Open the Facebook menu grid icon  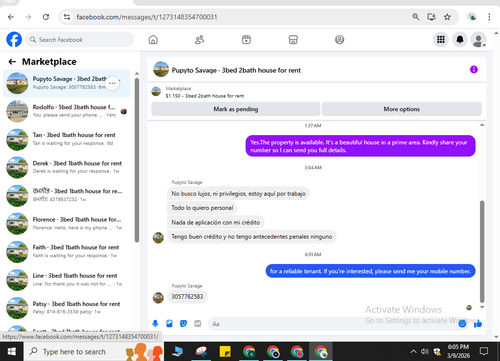pyautogui.click(x=441, y=40)
